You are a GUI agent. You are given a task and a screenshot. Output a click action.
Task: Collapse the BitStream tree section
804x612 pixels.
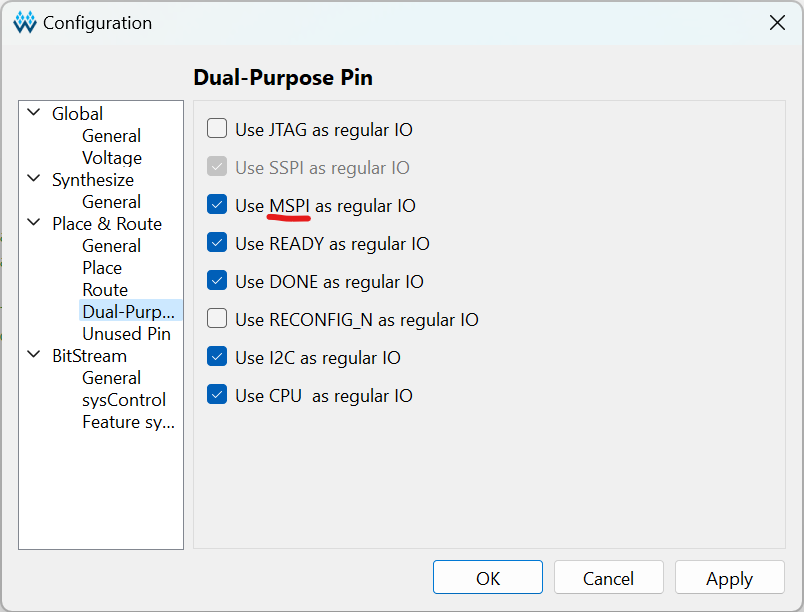pos(34,356)
